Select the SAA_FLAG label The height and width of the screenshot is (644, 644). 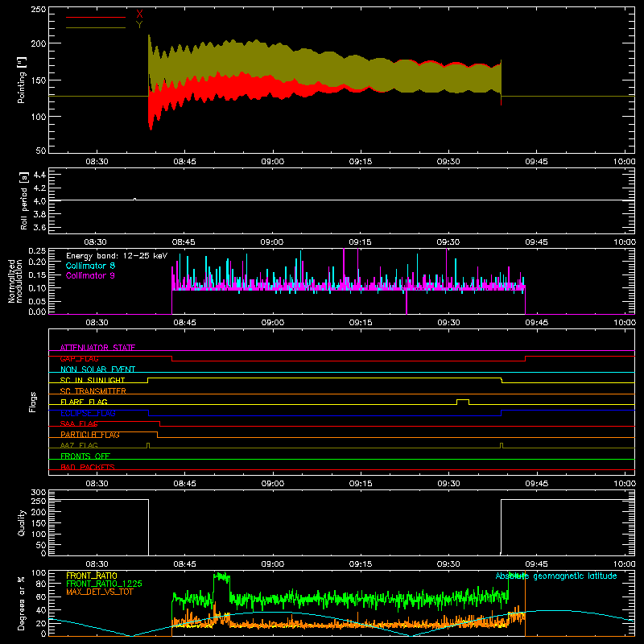pos(79,423)
